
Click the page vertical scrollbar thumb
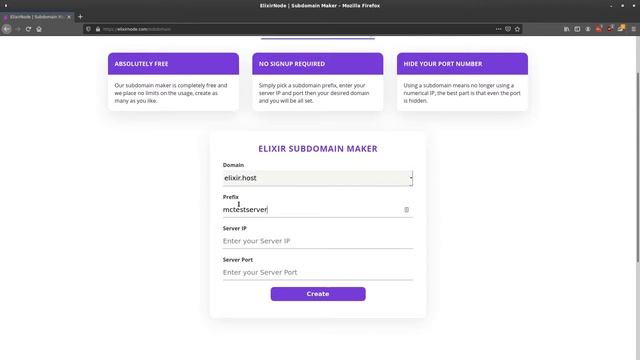[638, 167]
